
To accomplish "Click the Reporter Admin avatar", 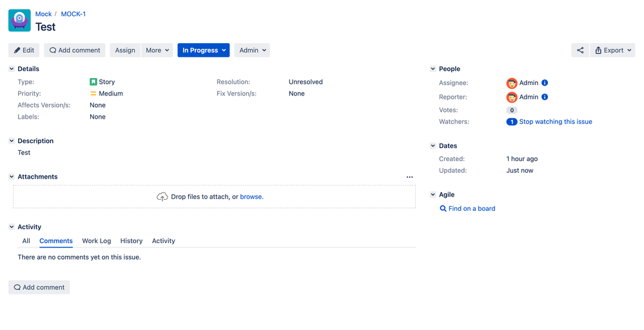I will (512, 97).
